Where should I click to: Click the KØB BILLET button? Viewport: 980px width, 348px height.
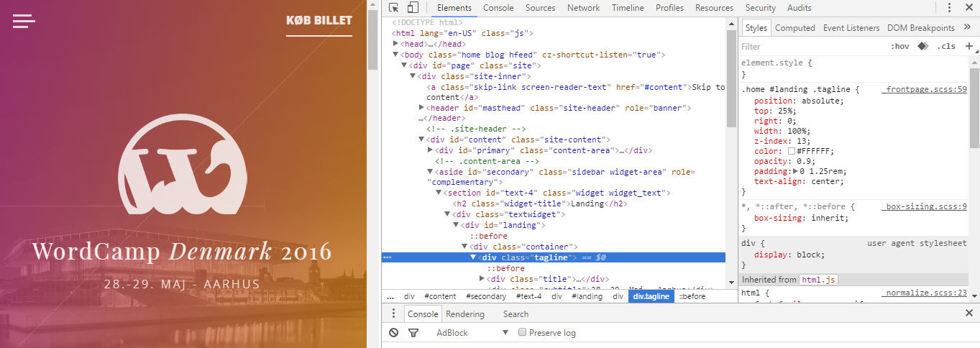click(319, 21)
